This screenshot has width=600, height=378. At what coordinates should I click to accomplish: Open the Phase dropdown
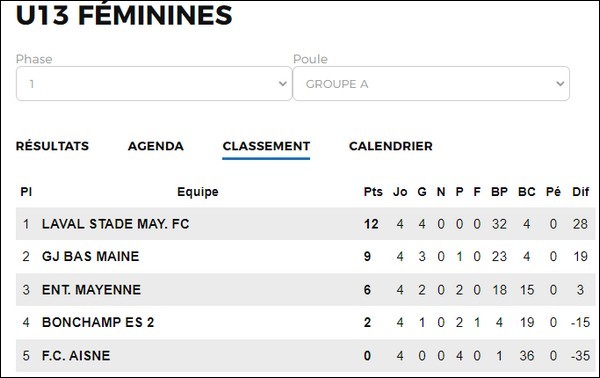pos(154,84)
